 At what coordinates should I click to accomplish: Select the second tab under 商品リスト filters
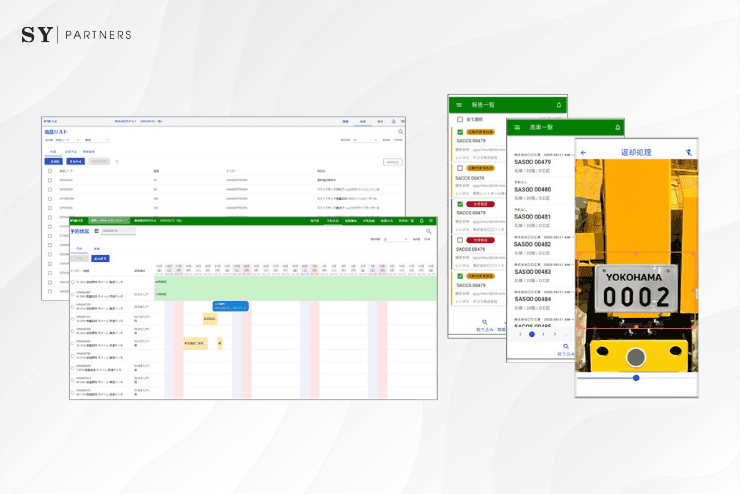pyautogui.click(x=70, y=152)
